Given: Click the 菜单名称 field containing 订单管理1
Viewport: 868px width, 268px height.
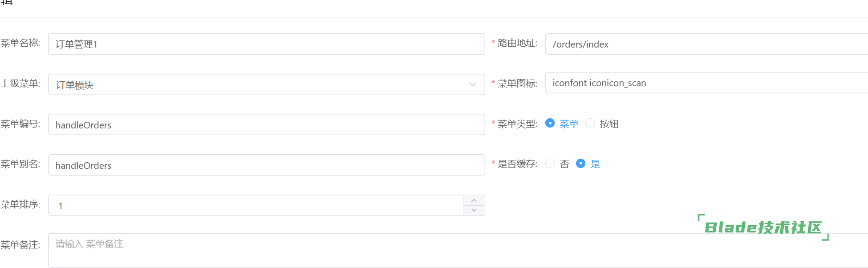Looking at the screenshot, I should pos(266,44).
